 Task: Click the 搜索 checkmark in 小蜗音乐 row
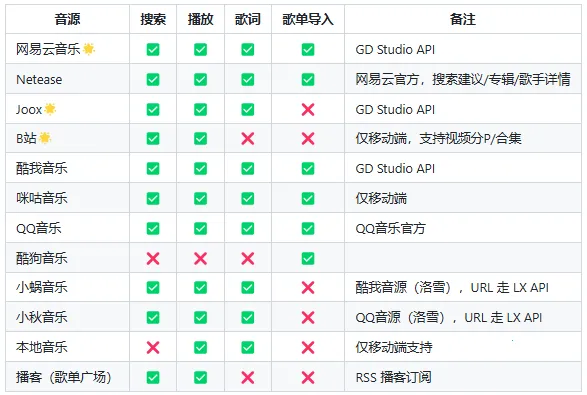tap(153, 288)
